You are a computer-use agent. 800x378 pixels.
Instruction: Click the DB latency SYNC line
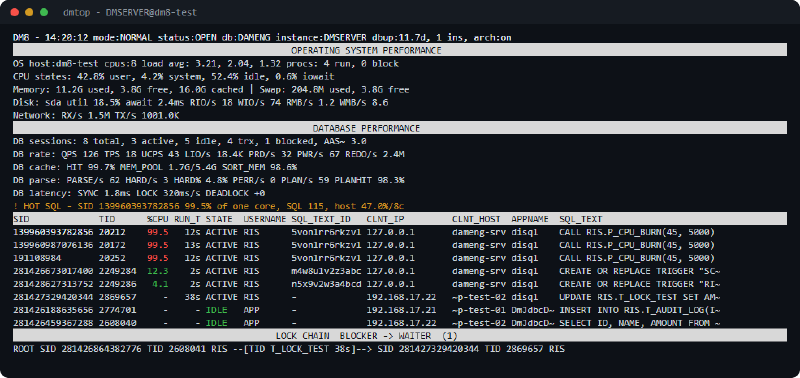[x=139, y=193]
